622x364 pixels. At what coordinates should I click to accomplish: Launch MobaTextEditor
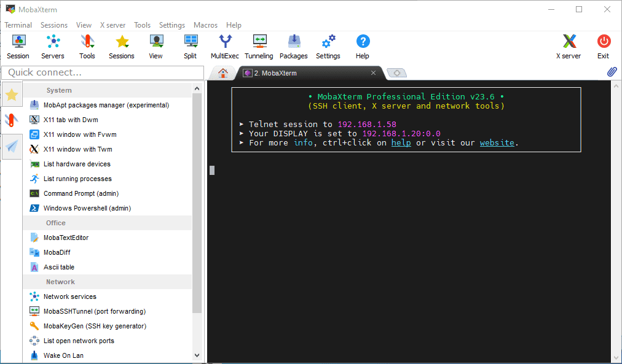pos(107,238)
